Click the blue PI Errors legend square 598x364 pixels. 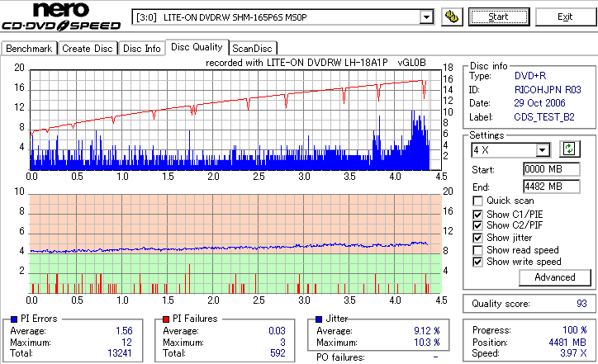coord(14,319)
